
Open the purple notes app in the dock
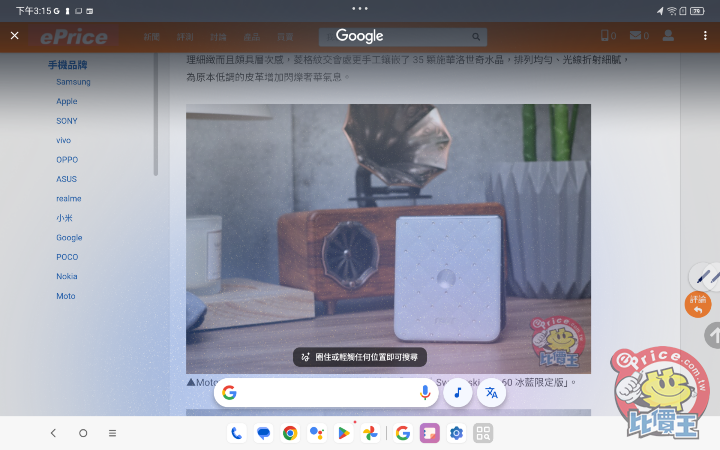tap(429, 433)
